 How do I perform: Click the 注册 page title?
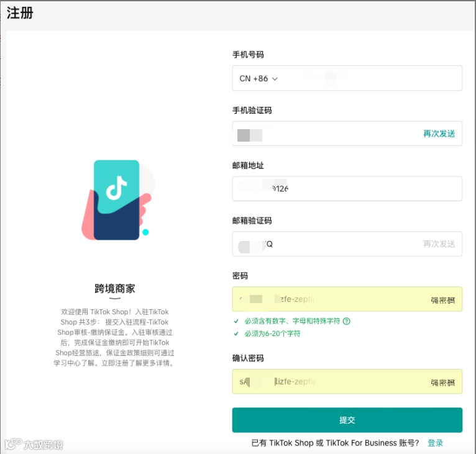coord(20,14)
